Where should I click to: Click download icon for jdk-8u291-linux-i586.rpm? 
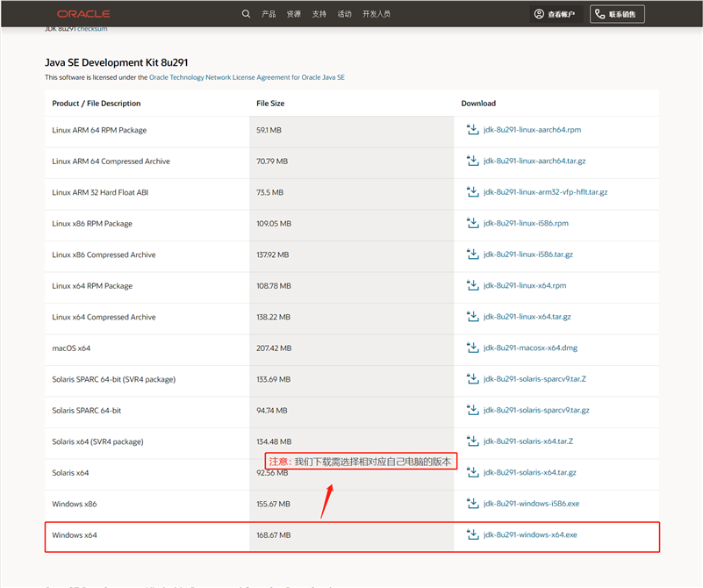tap(472, 223)
